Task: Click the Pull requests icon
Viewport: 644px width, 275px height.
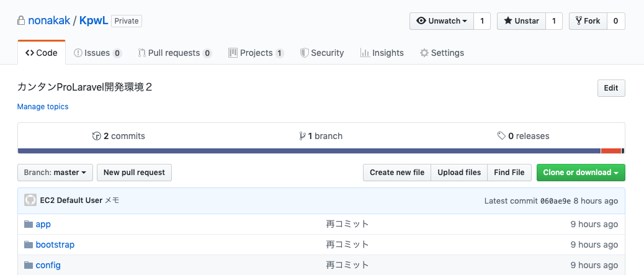Action: pyautogui.click(x=141, y=53)
